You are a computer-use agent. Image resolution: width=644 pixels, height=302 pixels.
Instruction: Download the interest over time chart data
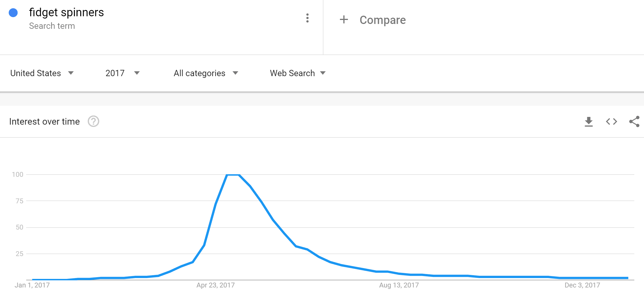[x=588, y=122]
